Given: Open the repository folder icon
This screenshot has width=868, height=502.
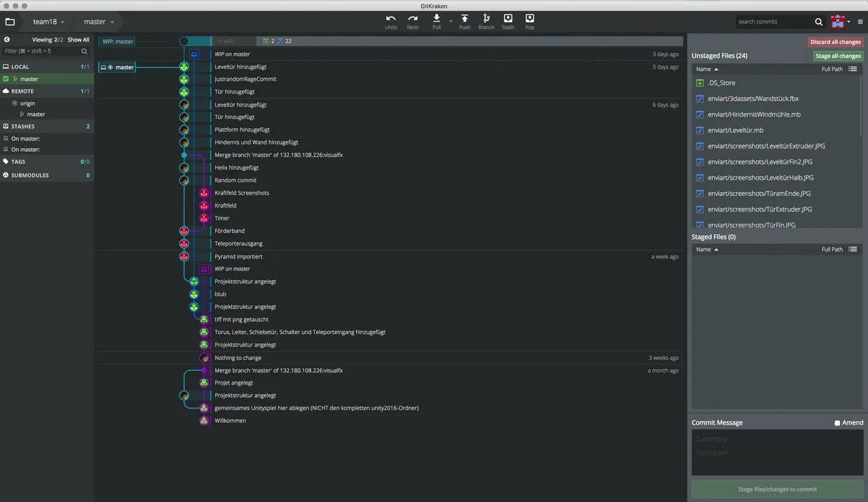Looking at the screenshot, I should point(9,22).
